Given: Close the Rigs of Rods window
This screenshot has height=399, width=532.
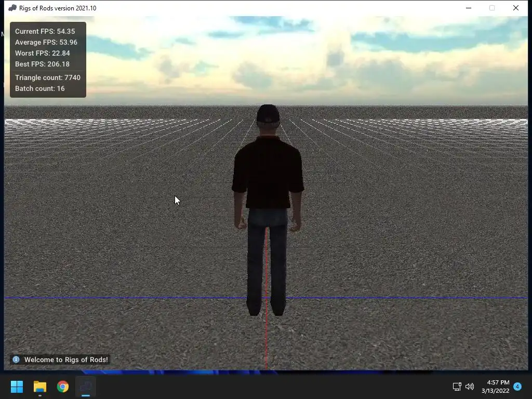Looking at the screenshot, I should pyautogui.click(x=516, y=8).
